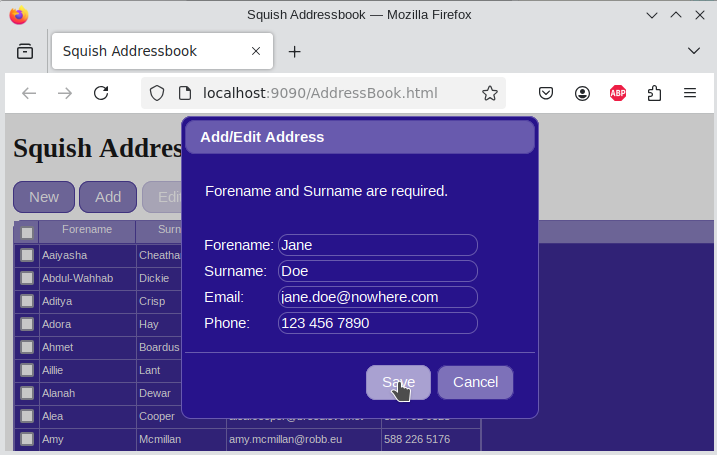This screenshot has width=717, height=455.
Task: Check the Amy row checkbox
Action: click(27, 439)
